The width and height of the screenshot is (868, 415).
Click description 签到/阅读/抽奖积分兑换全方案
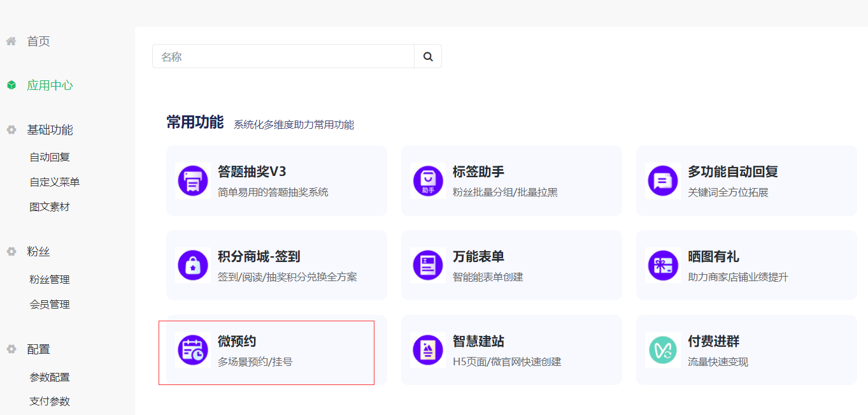pos(287,277)
